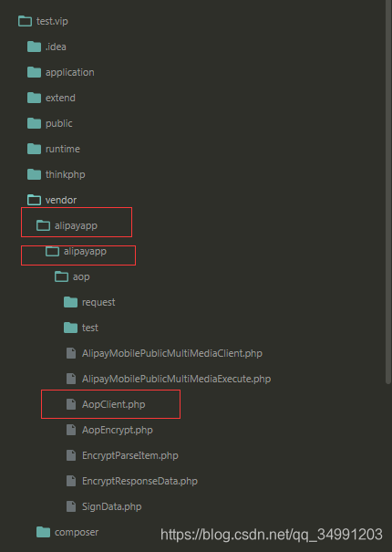Click the file icon for AopClient.php
The width and height of the screenshot is (392, 552).
pos(71,404)
